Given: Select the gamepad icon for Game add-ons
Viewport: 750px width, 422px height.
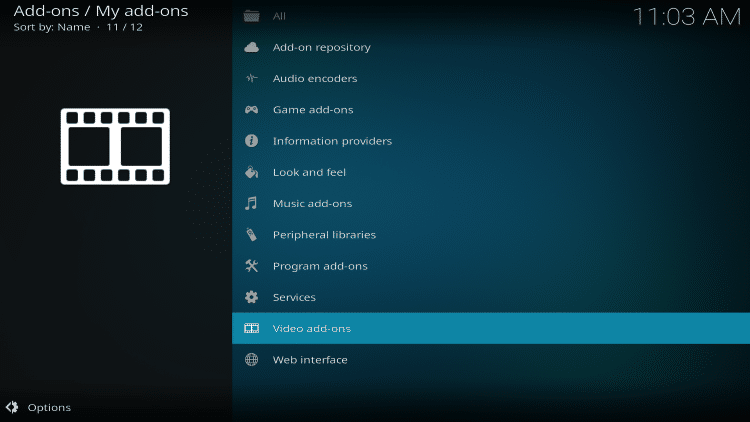Looking at the screenshot, I should [x=252, y=110].
